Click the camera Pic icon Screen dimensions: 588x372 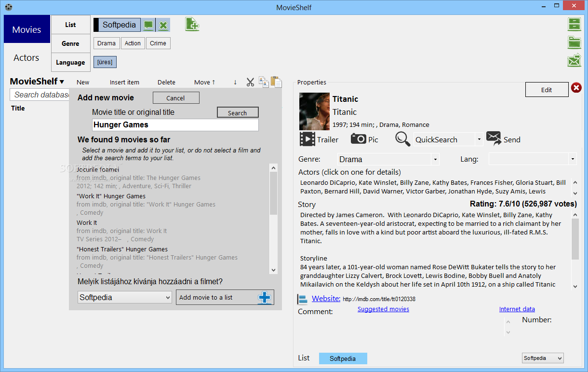click(x=358, y=139)
